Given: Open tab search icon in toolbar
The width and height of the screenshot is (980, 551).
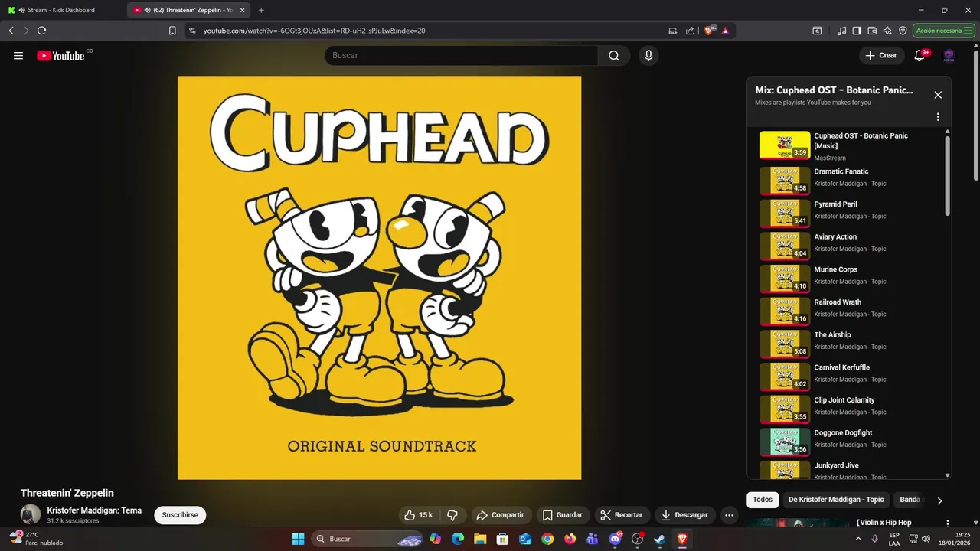Looking at the screenshot, I should tap(817, 31).
